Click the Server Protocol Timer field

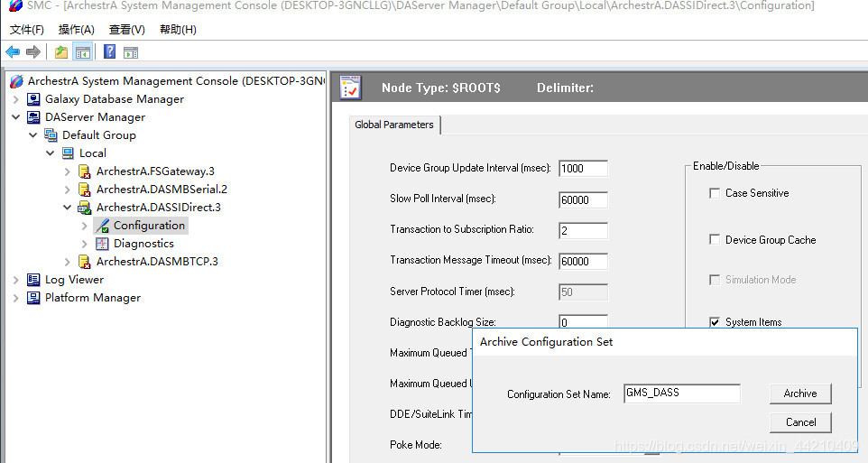coord(584,292)
